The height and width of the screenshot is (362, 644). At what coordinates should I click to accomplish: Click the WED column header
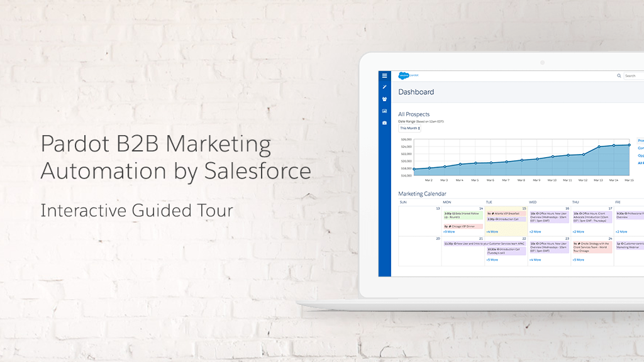[533, 202]
